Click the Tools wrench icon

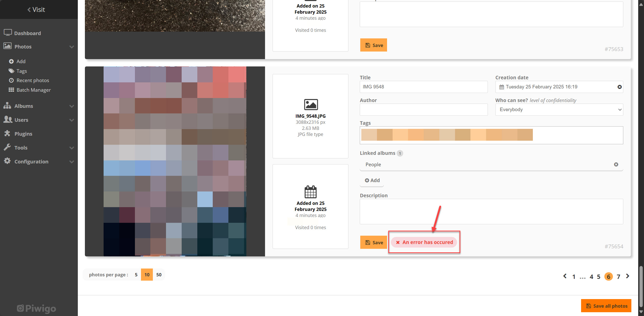coord(7,147)
